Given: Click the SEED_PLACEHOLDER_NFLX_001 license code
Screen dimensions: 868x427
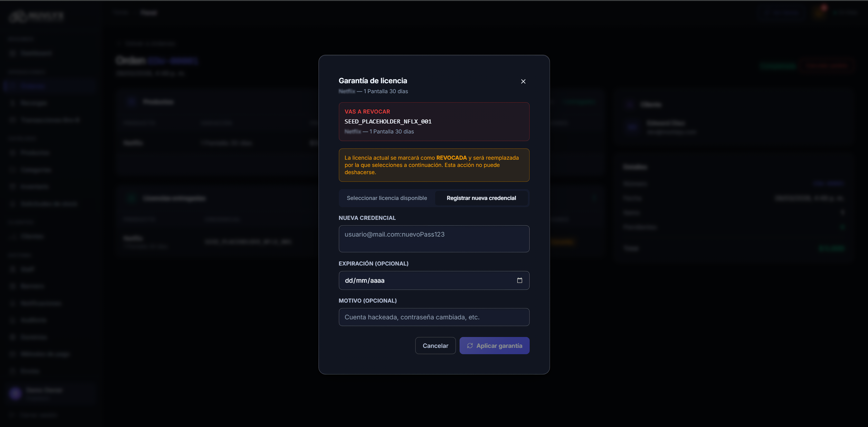Looking at the screenshot, I should pyautogui.click(x=388, y=121).
